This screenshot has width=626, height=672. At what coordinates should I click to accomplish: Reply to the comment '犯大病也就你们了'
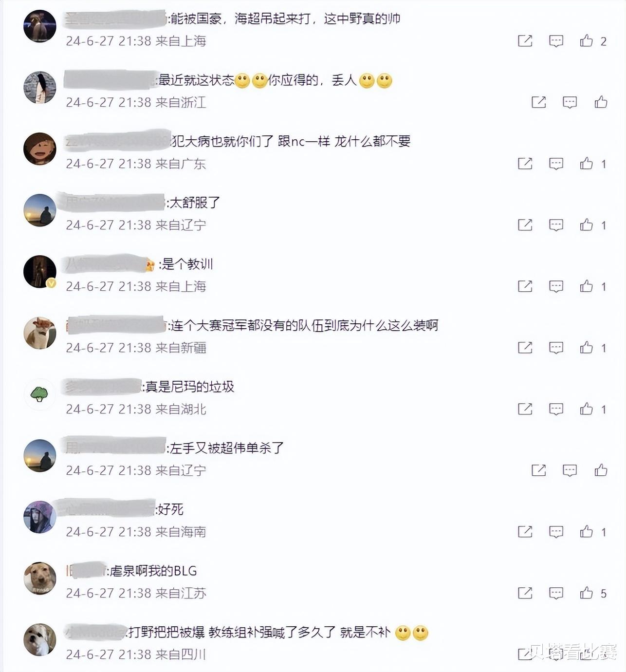point(556,164)
